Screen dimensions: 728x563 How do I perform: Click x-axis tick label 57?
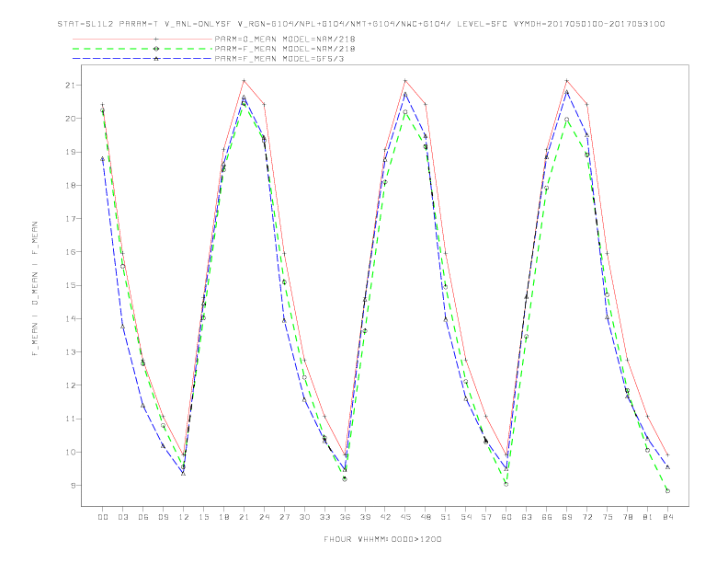[486, 517]
